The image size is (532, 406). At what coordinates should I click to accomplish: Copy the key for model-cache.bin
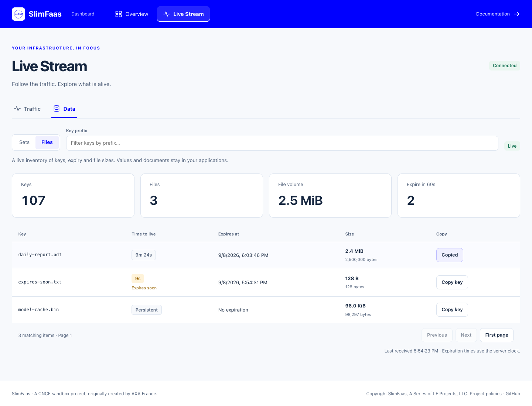click(x=452, y=310)
